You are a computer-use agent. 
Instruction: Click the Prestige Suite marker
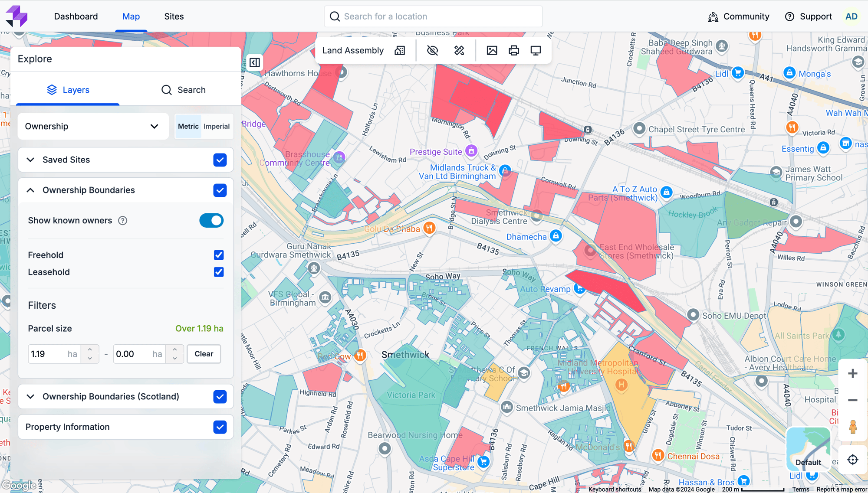tap(471, 151)
